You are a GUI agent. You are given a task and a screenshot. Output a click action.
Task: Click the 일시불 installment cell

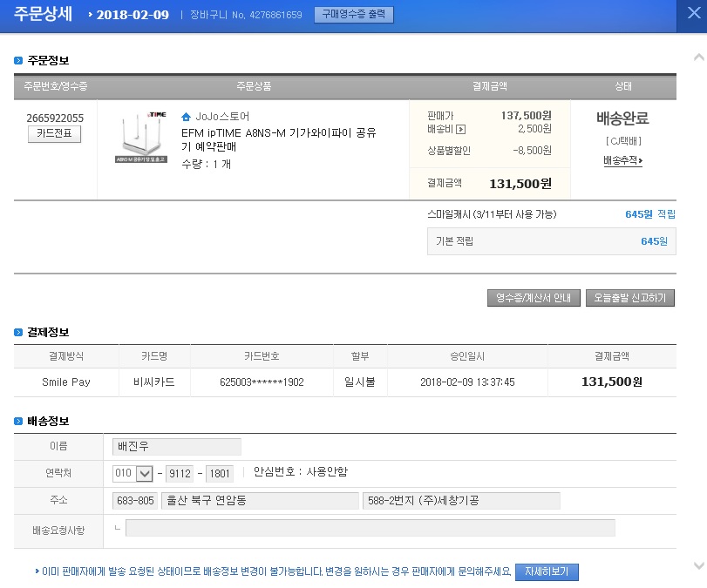point(360,382)
